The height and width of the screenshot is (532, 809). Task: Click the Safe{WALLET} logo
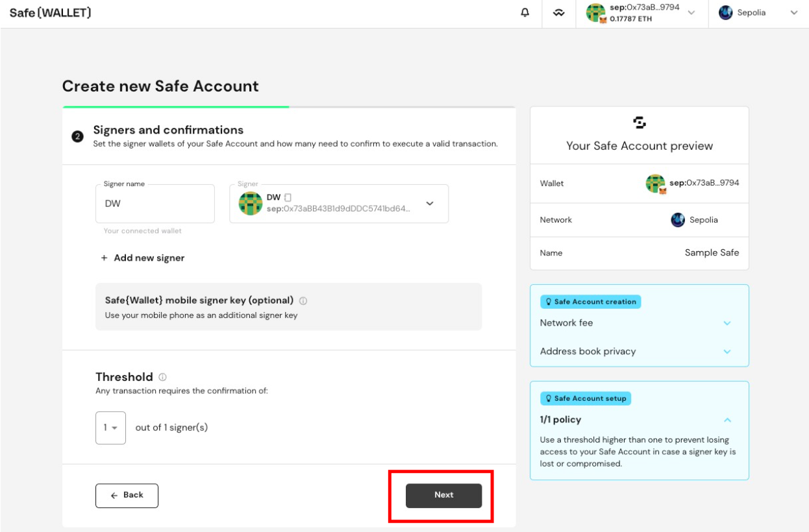pos(50,13)
